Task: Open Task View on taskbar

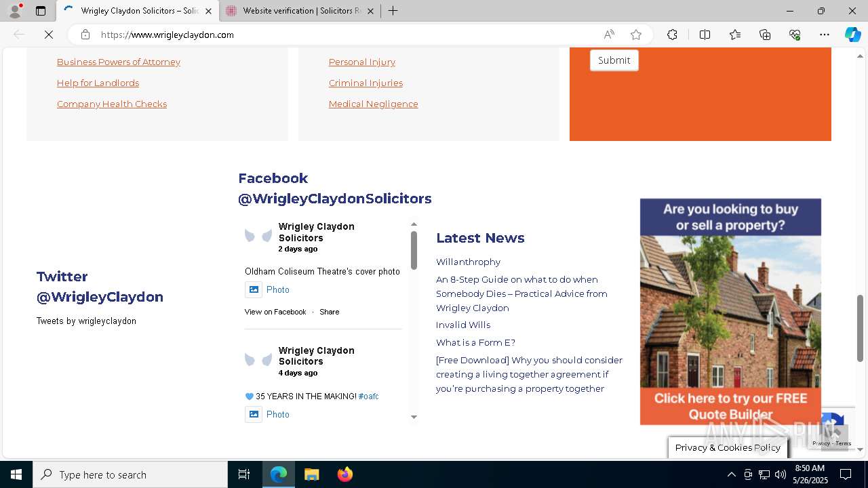Action: [244, 474]
